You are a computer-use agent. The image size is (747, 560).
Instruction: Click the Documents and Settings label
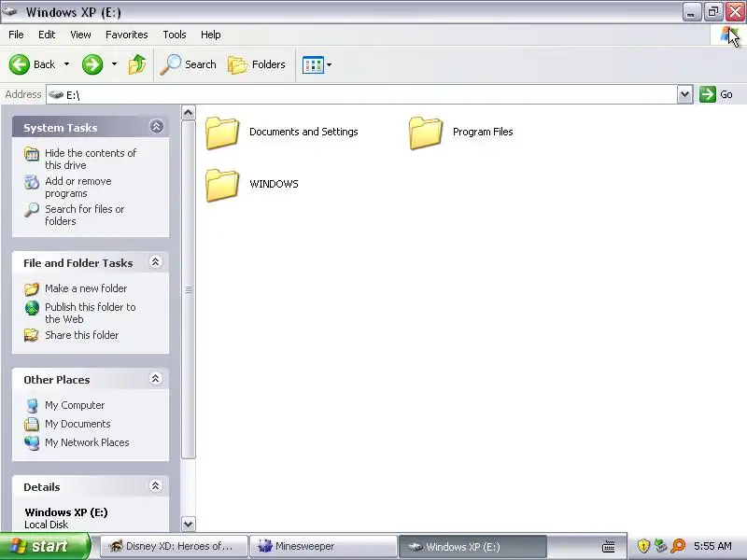pyautogui.click(x=303, y=132)
